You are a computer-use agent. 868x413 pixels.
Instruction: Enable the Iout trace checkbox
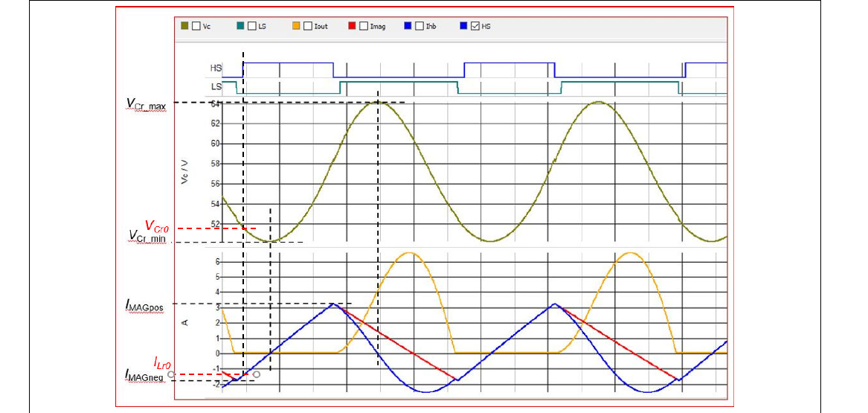coord(308,26)
